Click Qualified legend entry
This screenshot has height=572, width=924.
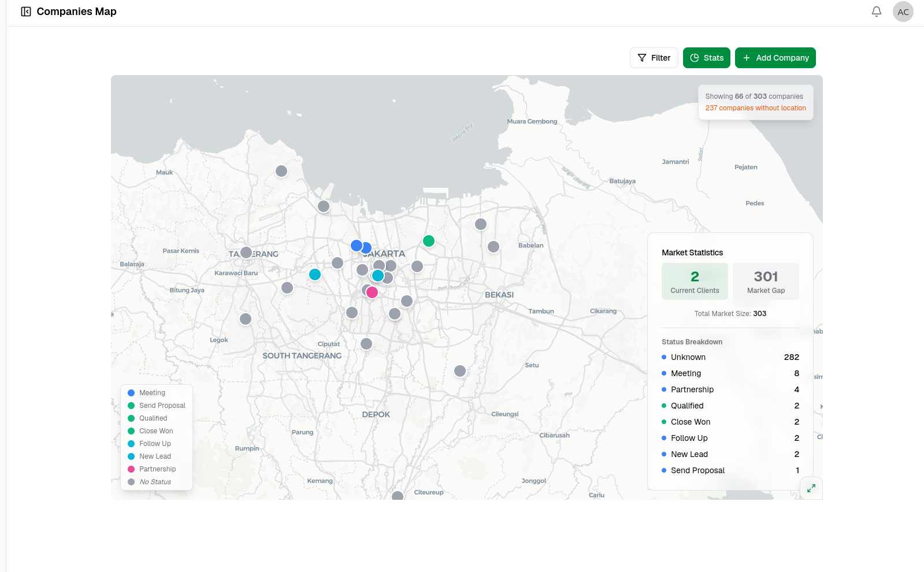click(x=147, y=418)
